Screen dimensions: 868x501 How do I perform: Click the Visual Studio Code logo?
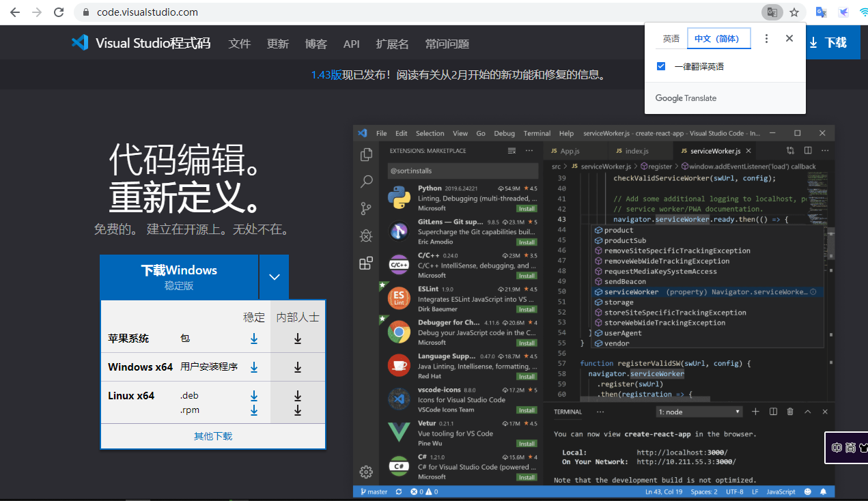coord(80,42)
